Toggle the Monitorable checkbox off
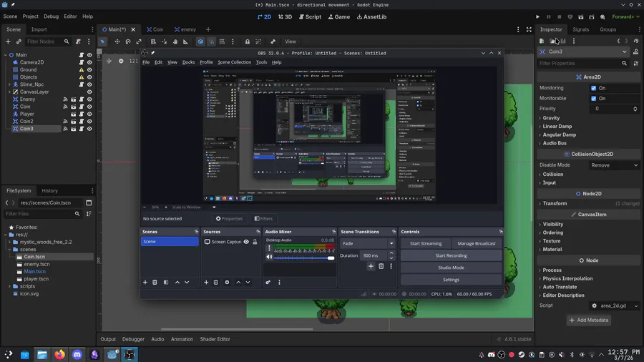 [x=593, y=99]
